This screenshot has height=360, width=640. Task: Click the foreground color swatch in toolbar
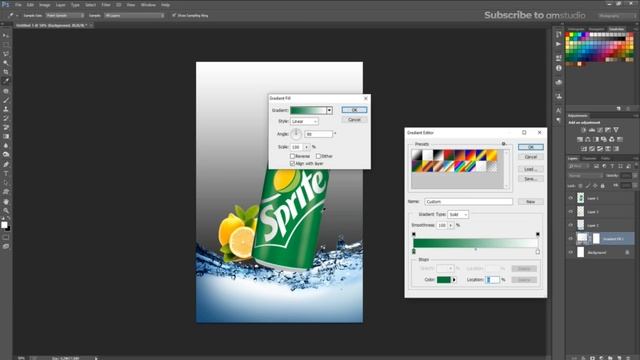(x=4, y=224)
